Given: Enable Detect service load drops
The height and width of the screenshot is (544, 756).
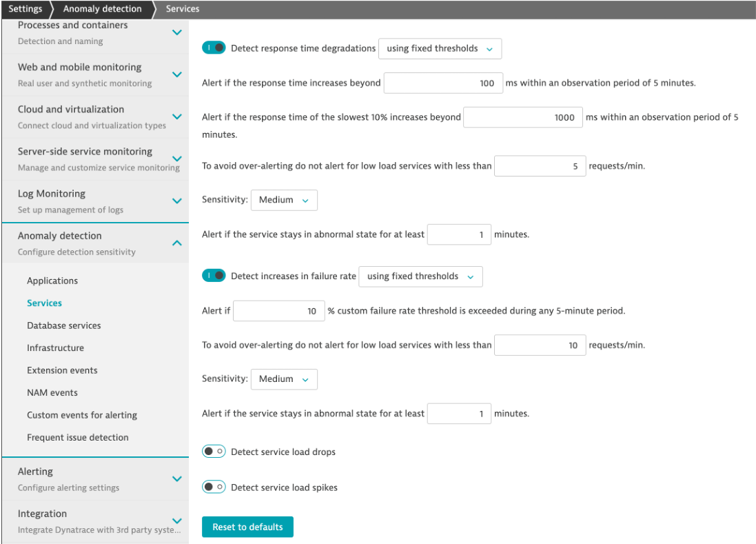Looking at the screenshot, I should (214, 452).
